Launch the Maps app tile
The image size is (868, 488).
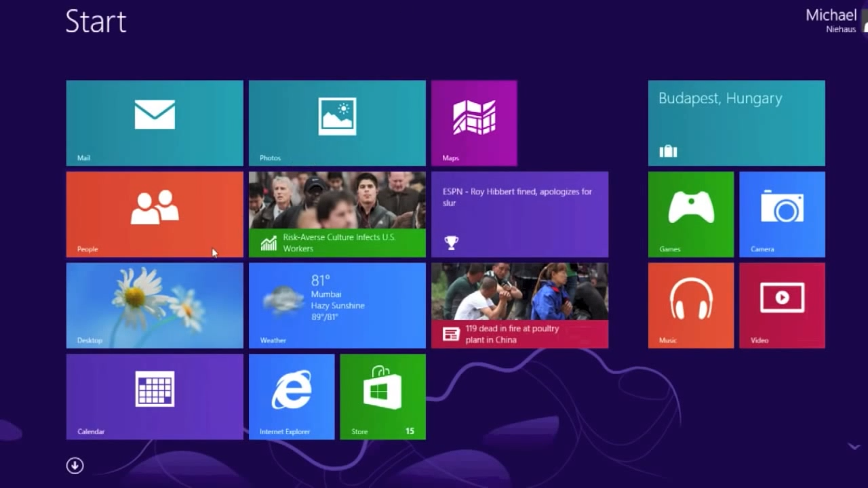474,123
